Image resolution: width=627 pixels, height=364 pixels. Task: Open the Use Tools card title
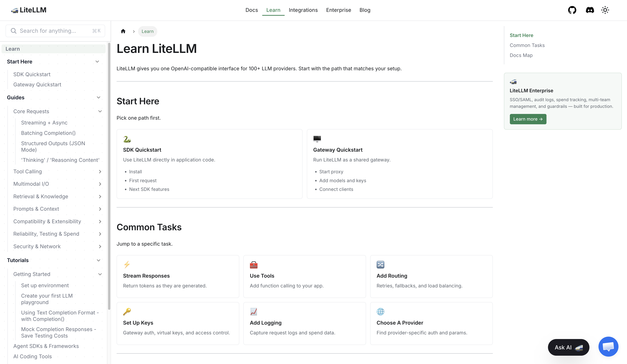[x=262, y=276]
